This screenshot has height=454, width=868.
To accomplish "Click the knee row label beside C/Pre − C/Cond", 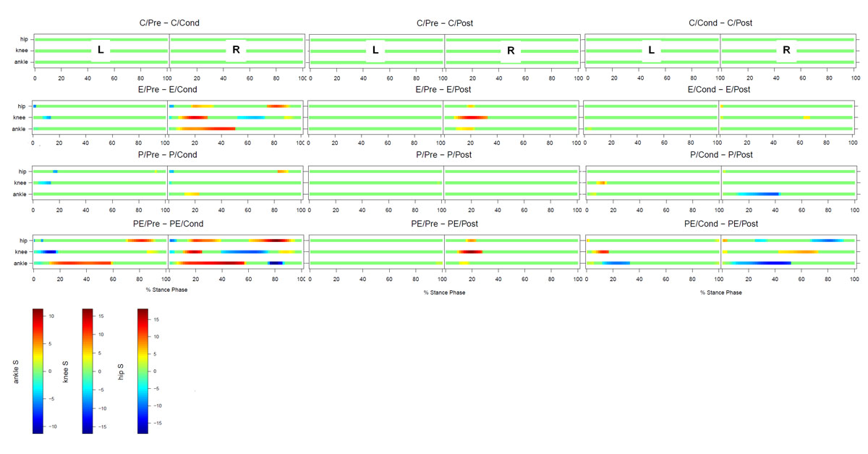I will (x=21, y=51).
